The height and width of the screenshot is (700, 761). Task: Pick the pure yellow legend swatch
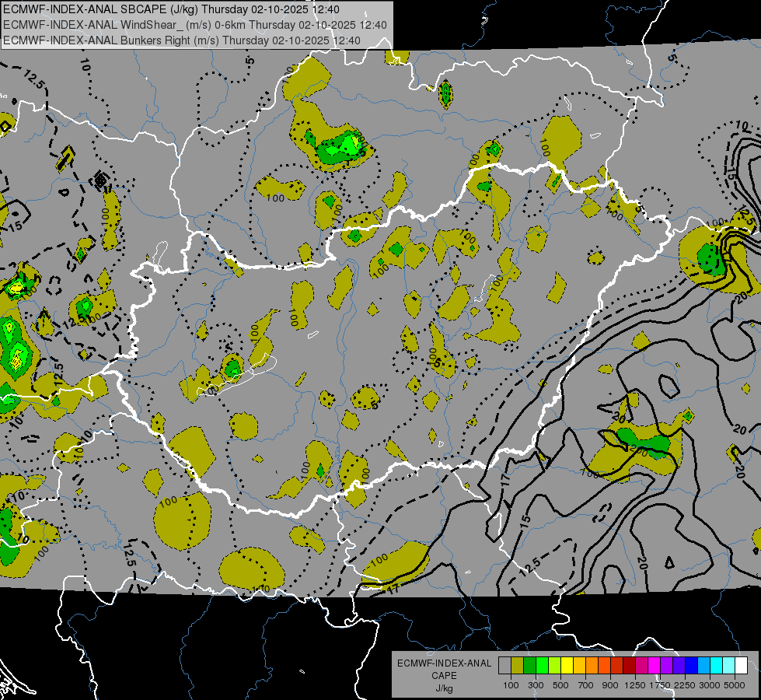pyautogui.click(x=567, y=665)
